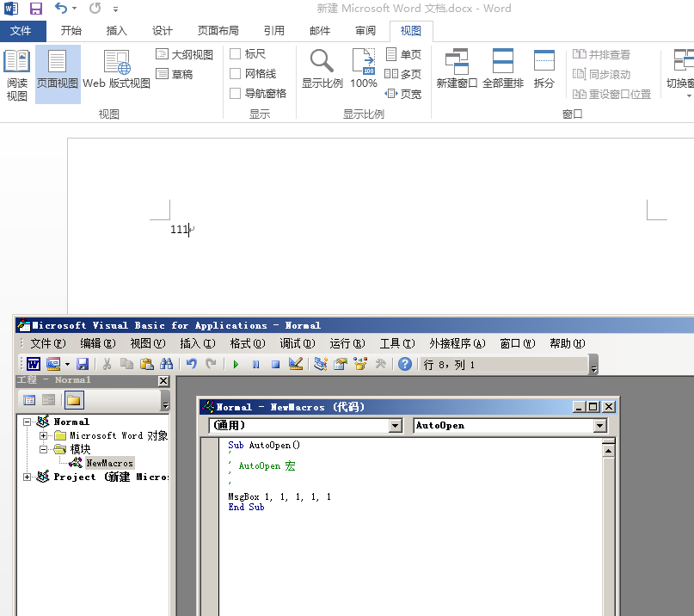
Task: Select the NewMacros module in tree
Action: coord(109,463)
